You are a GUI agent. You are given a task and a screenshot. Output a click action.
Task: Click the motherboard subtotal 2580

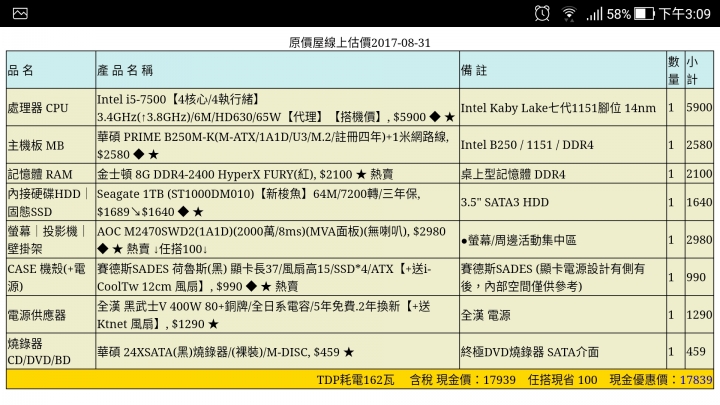(699, 145)
